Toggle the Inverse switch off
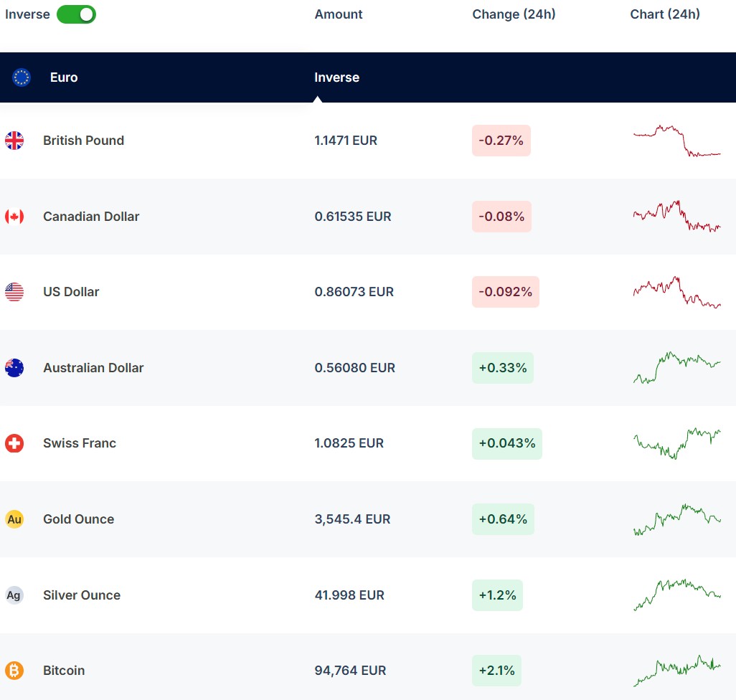The image size is (736, 700). click(76, 14)
